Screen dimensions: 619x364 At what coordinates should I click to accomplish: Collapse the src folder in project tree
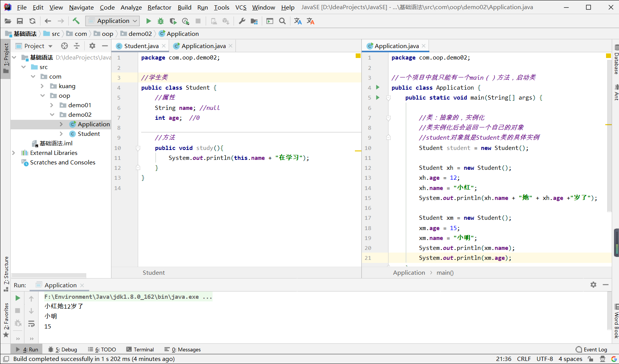pos(24,67)
